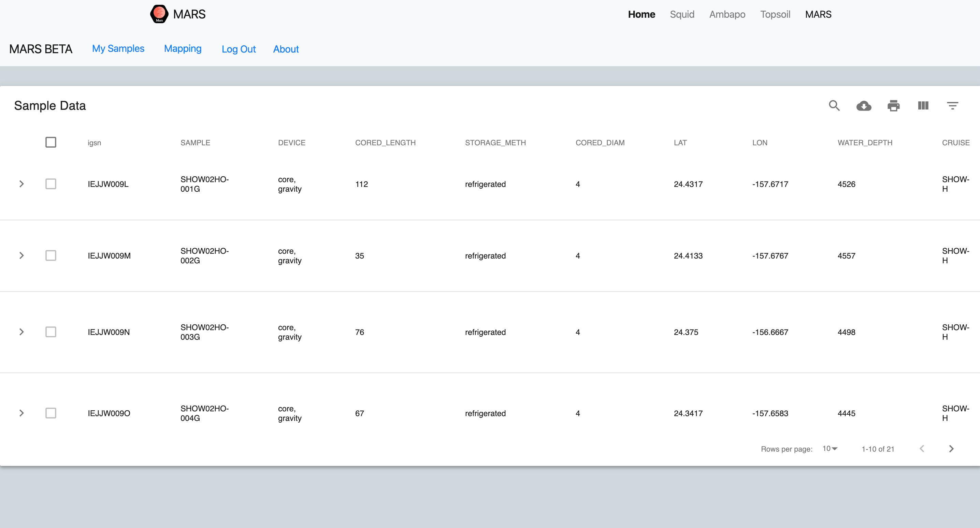Screen dimensions: 980x528
Task: Click the cored length value 35
Action: [x=360, y=255]
